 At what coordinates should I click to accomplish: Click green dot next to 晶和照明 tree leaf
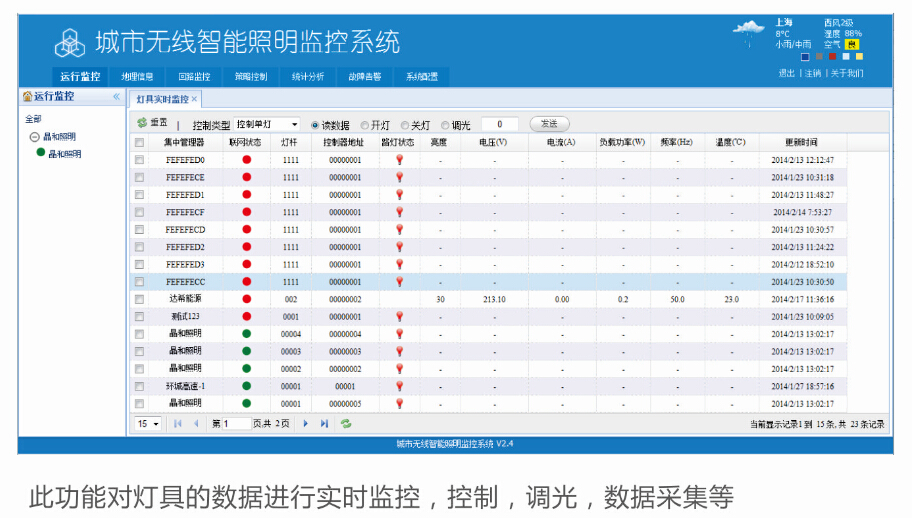pos(41,152)
